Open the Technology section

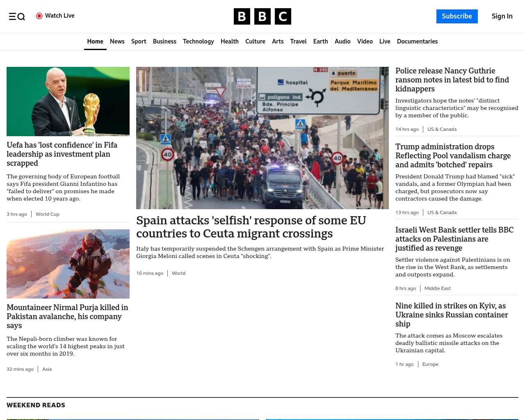[x=199, y=41]
